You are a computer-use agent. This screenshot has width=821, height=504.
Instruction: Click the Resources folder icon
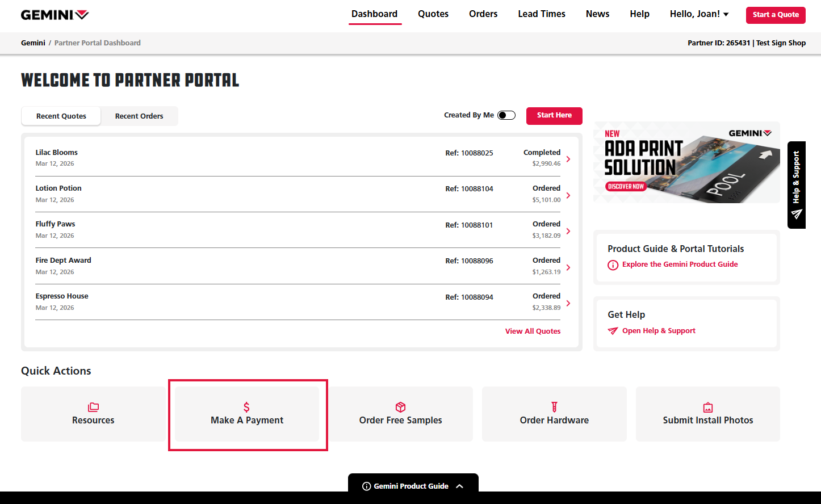coord(93,407)
